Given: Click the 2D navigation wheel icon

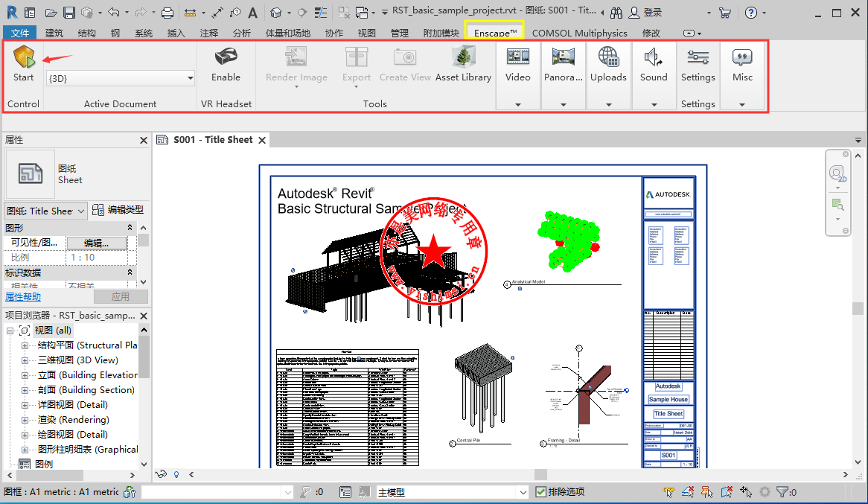Looking at the screenshot, I should [837, 174].
